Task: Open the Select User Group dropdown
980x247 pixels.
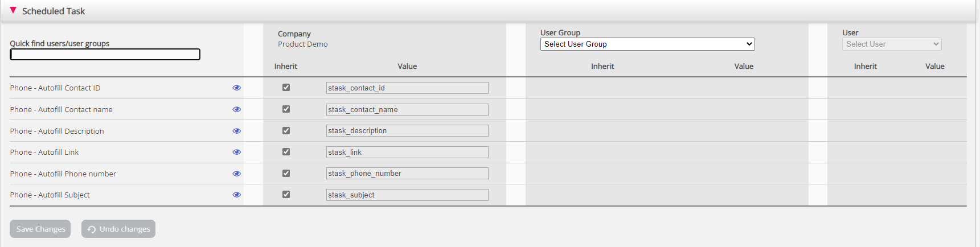Action: [647, 44]
